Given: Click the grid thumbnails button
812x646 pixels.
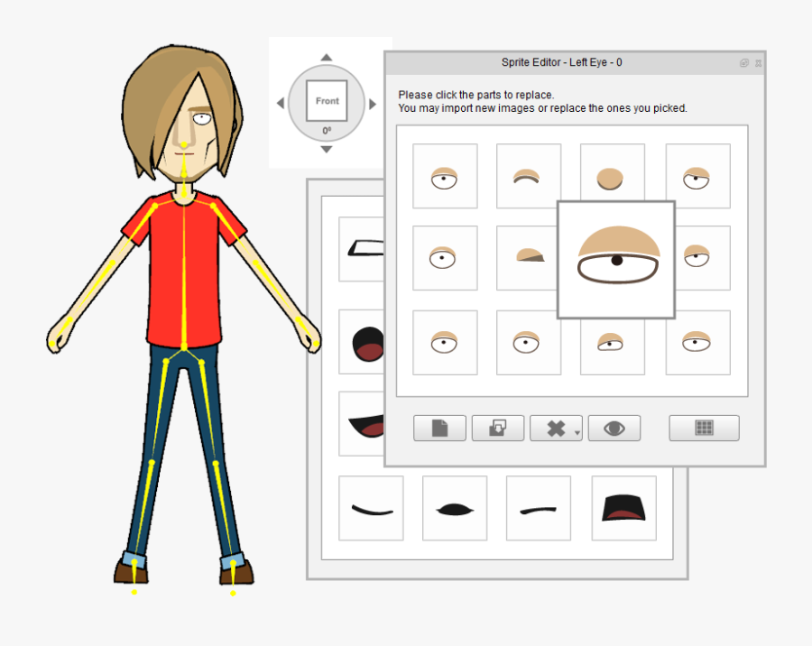Looking at the screenshot, I should click(x=703, y=428).
